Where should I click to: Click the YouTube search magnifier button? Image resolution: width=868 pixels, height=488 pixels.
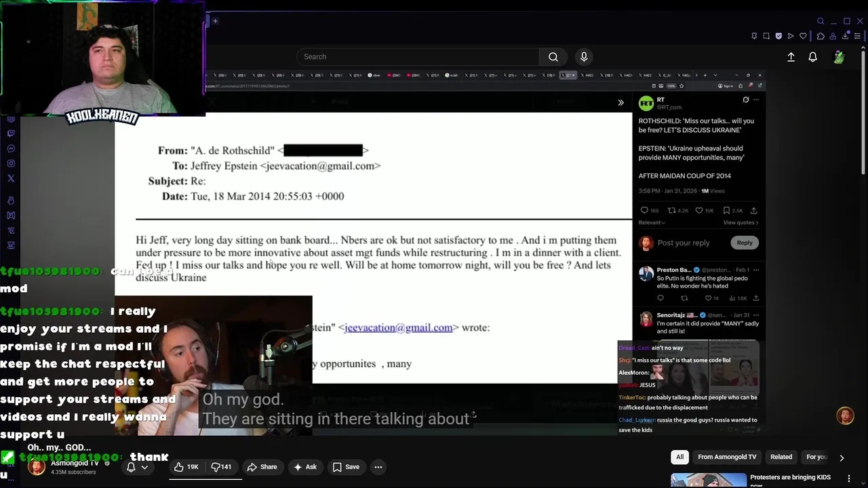point(553,57)
